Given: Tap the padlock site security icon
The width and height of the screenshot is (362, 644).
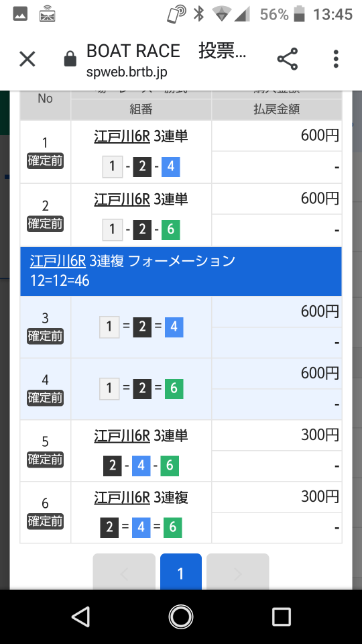Looking at the screenshot, I should pyautogui.click(x=70, y=59).
